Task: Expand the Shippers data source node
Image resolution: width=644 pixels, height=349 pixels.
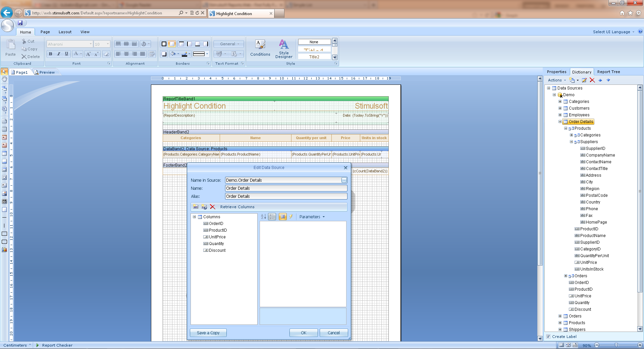Action: point(560,330)
